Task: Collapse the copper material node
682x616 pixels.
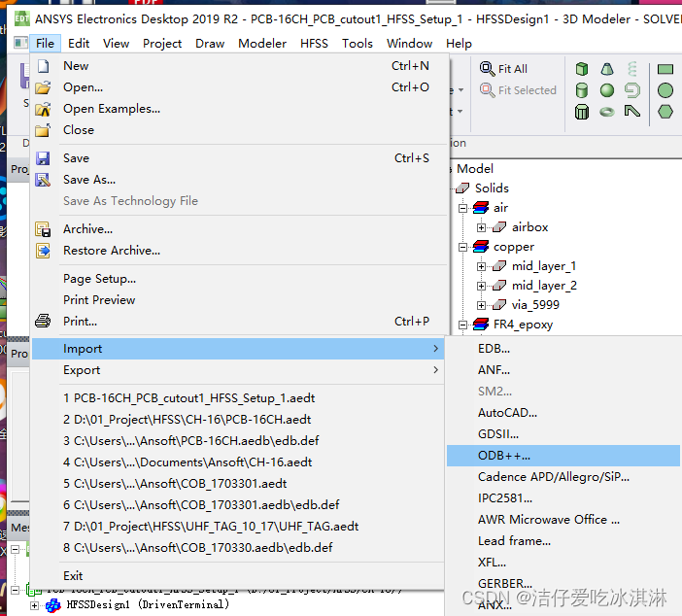Action: 462,247
